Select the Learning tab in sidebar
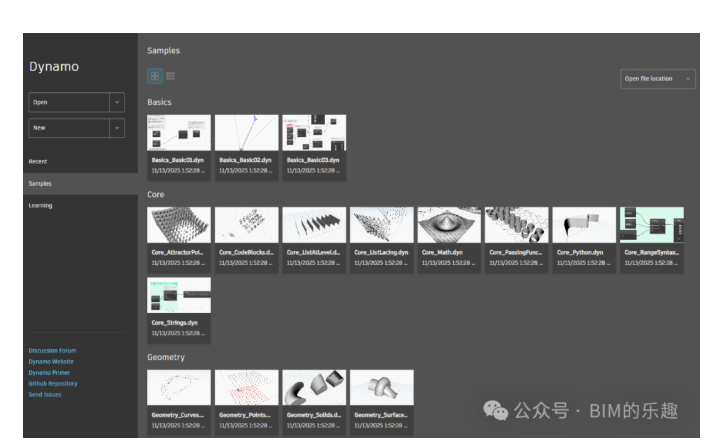 click(40, 205)
